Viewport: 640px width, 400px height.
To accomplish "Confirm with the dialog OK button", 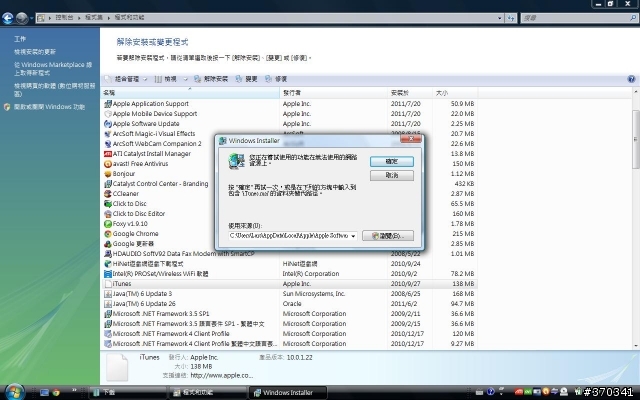I will click(392, 162).
